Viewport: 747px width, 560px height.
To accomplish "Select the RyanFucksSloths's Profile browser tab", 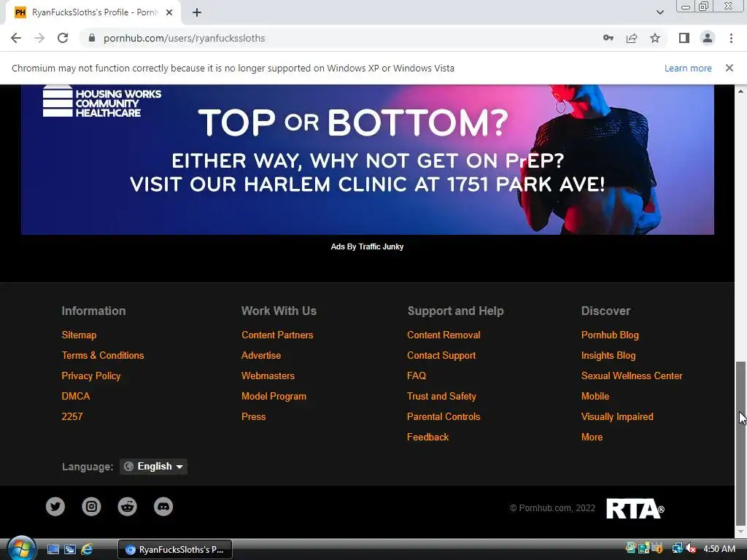I will [x=93, y=12].
